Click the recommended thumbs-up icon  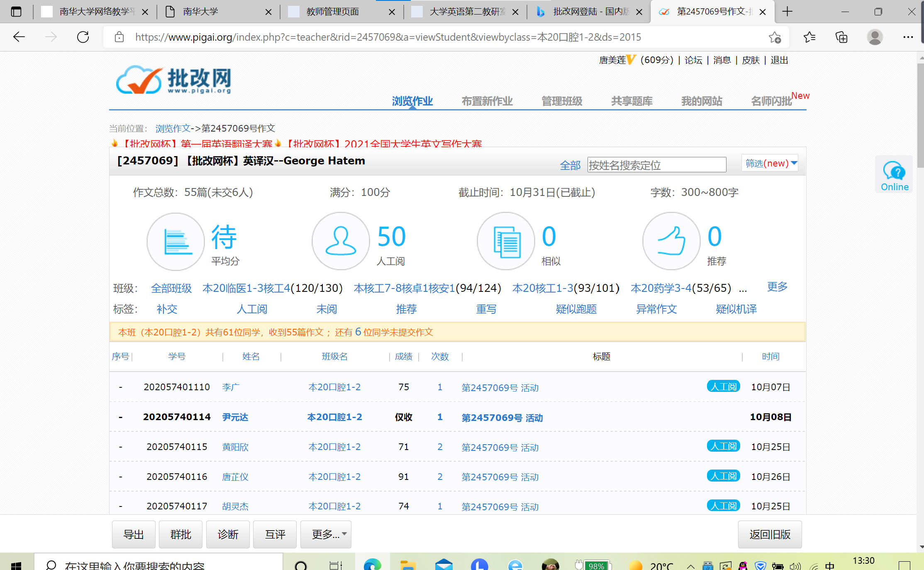pos(671,242)
